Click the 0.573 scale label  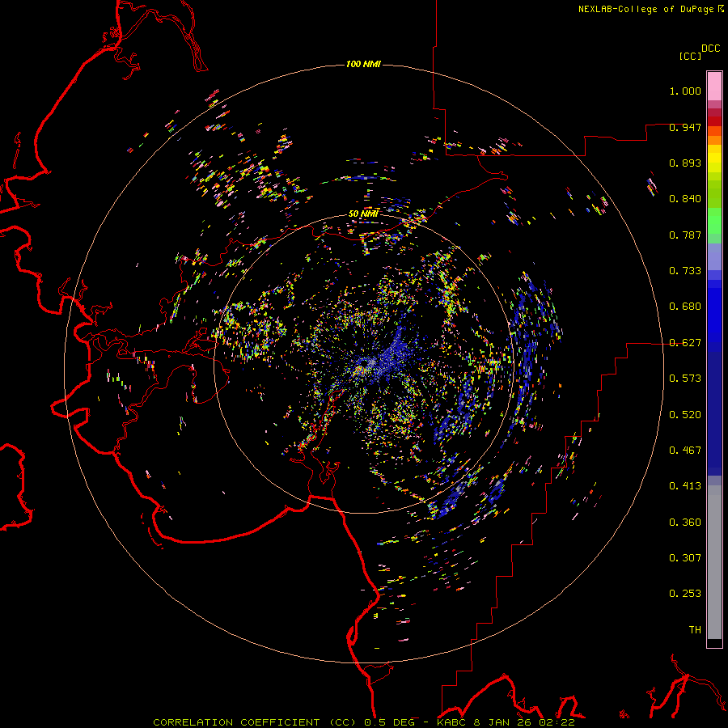[685, 379]
